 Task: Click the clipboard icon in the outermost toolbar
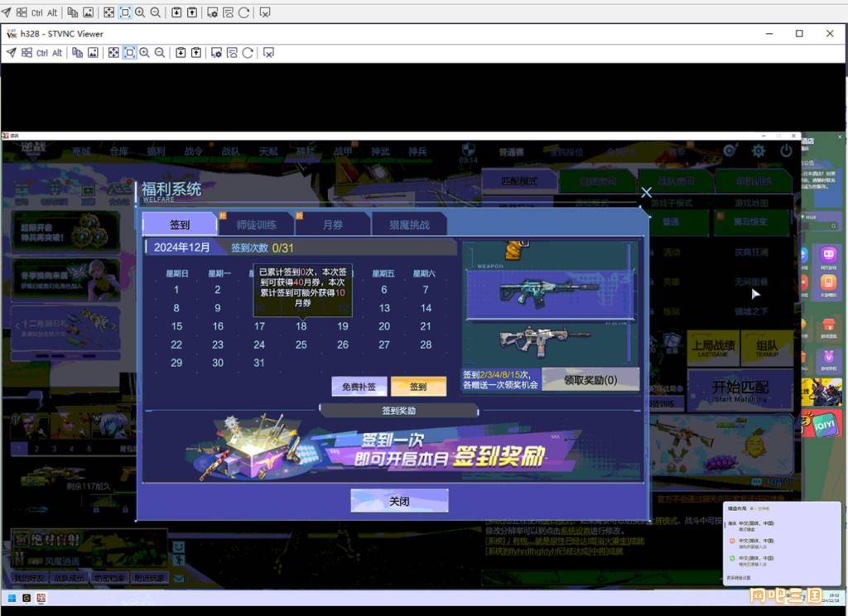pos(73,12)
